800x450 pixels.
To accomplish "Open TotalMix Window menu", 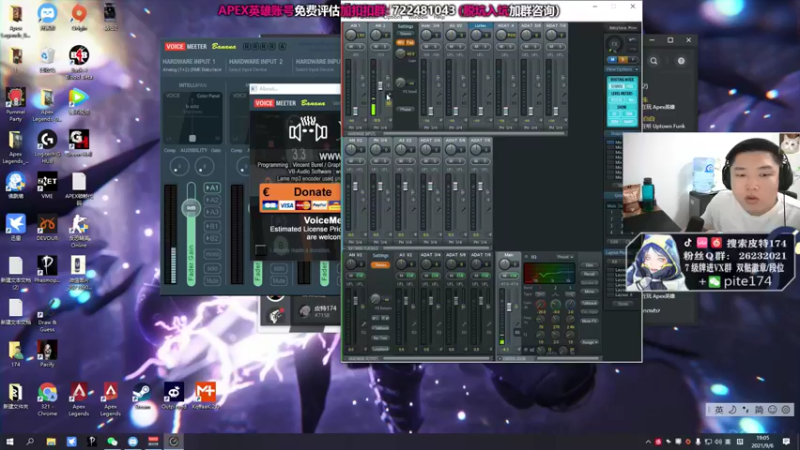I will [x=418, y=17].
